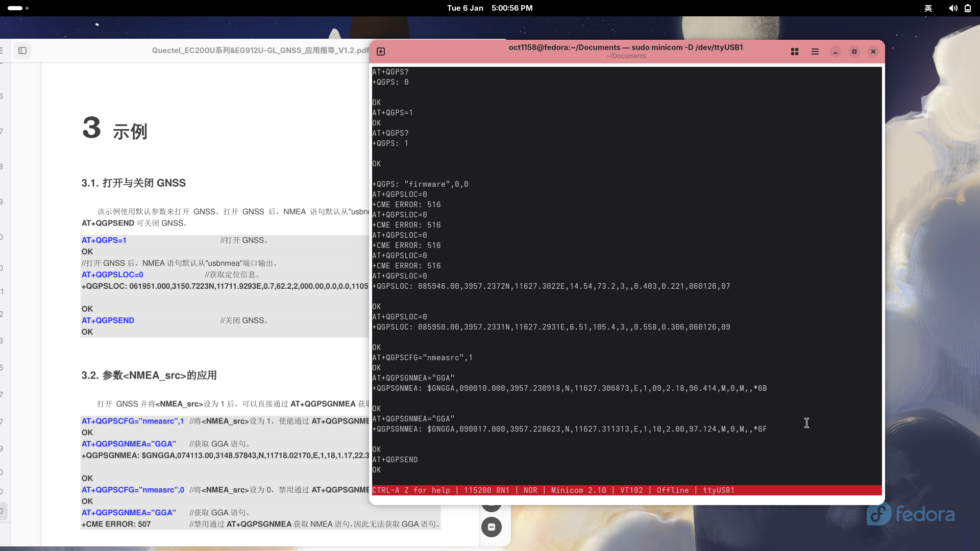Close the minicom terminal window
Screen dimensions: 980x551
873,52
